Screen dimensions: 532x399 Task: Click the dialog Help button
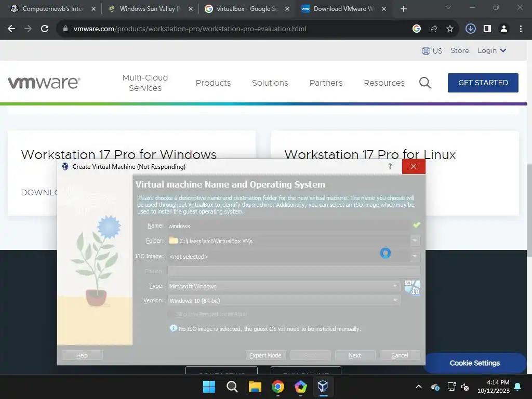(x=82, y=355)
